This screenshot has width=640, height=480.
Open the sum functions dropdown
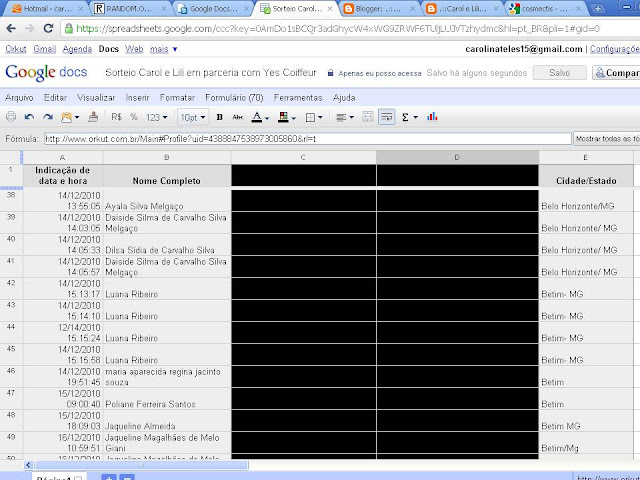point(410,118)
